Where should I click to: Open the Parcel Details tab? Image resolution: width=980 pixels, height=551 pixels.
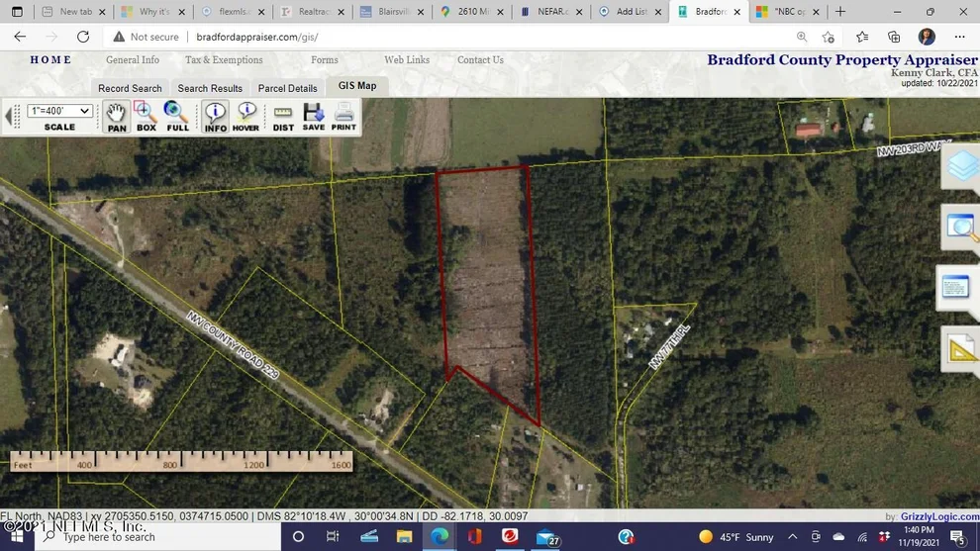(x=287, y=88)
